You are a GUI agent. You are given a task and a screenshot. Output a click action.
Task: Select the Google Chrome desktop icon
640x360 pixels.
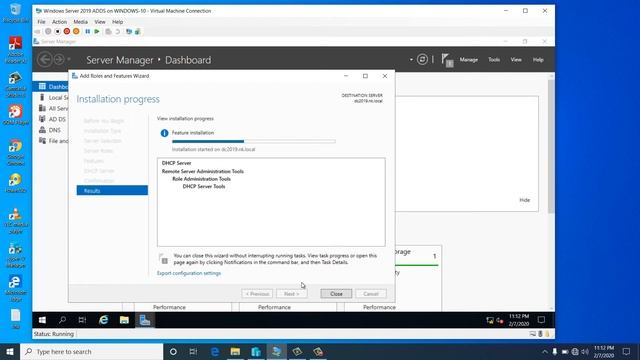tap(16, 152)
